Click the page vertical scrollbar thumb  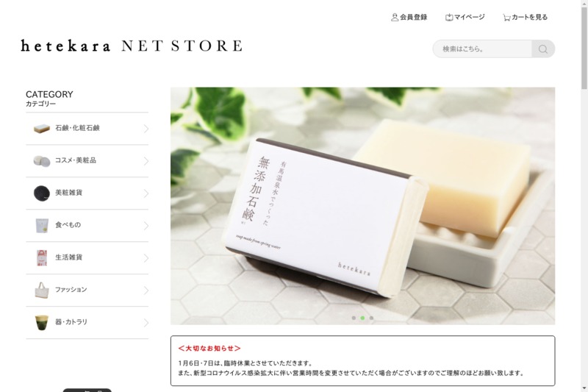tap(584, 49)
